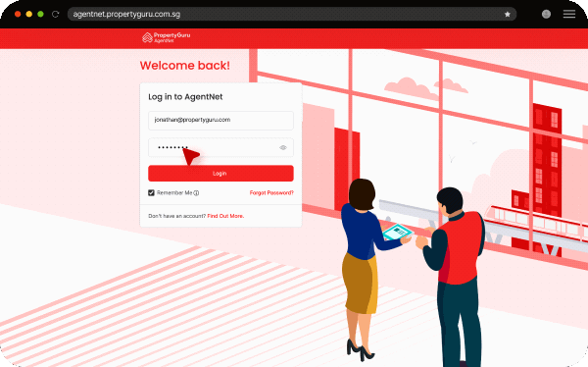Click the yellow minimize window dot
This screenshot has height=367, width=588.
(x=28, y=15)
